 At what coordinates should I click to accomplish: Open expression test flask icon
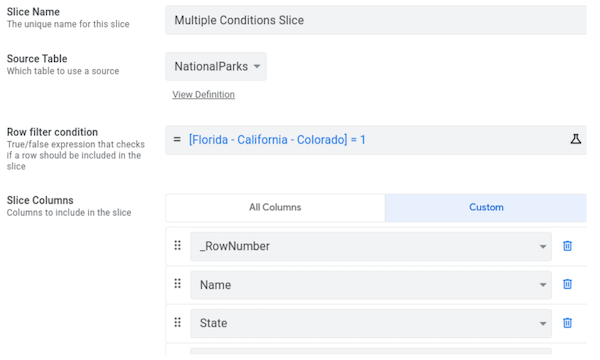(x=576, y=139)
